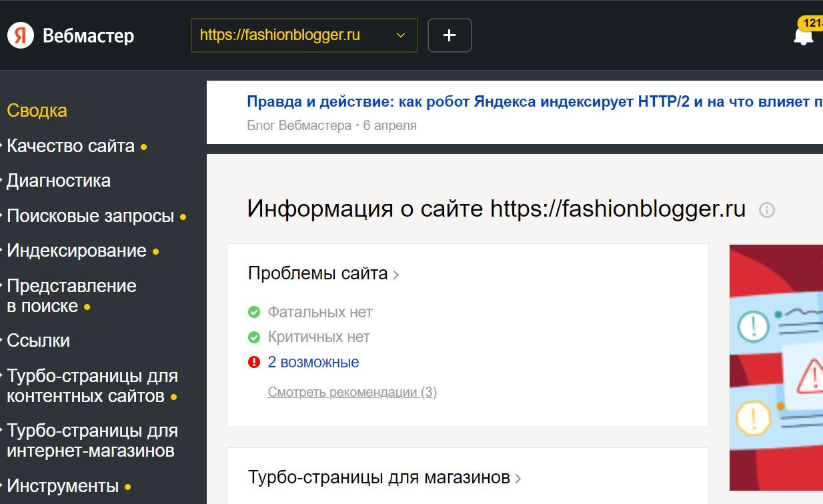Open the HTTP/2 indexing blog article
This screenshot has width=823, height=504.
pos(534,102)
